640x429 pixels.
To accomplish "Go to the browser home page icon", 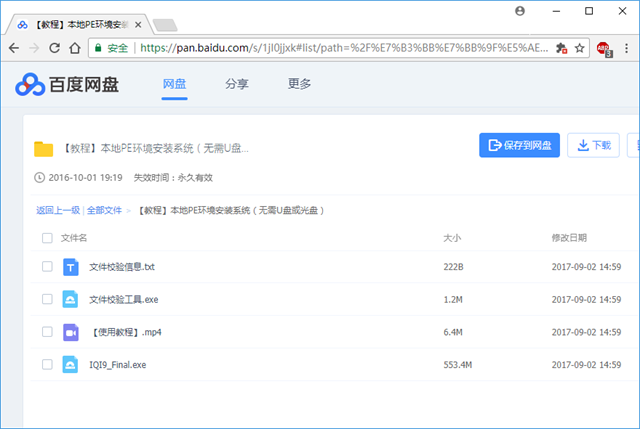I will pyautogui.click(x=75, y=48).
